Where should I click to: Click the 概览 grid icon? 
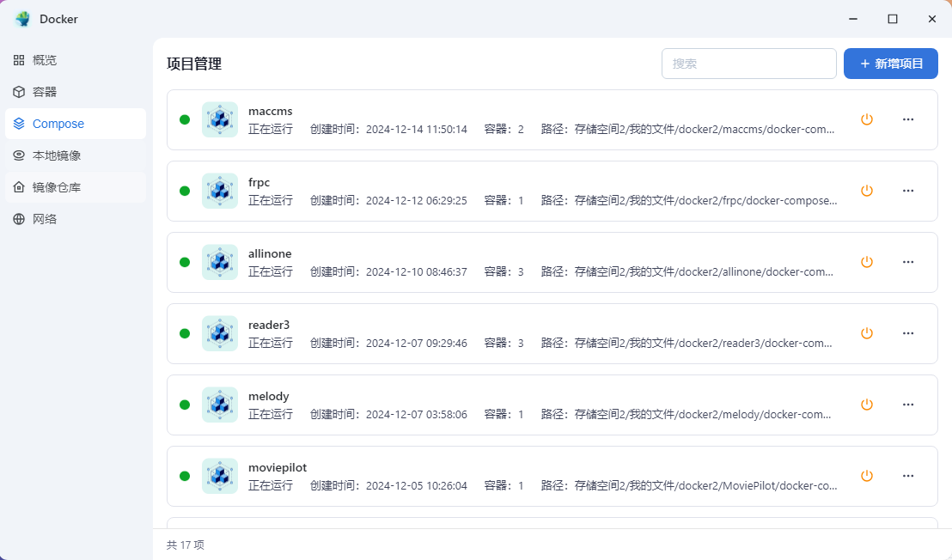(x=19, y=60)
